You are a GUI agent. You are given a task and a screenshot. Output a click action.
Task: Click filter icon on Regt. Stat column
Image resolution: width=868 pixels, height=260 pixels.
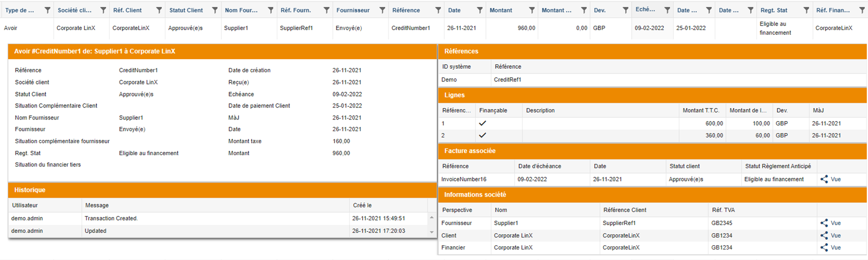(806, 10)
